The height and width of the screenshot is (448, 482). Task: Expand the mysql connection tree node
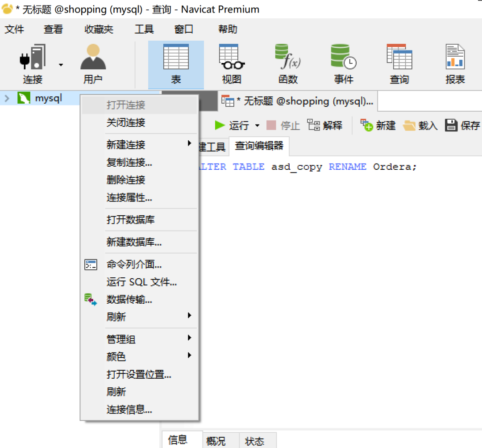pyautogui.click(x=7, y=98)
